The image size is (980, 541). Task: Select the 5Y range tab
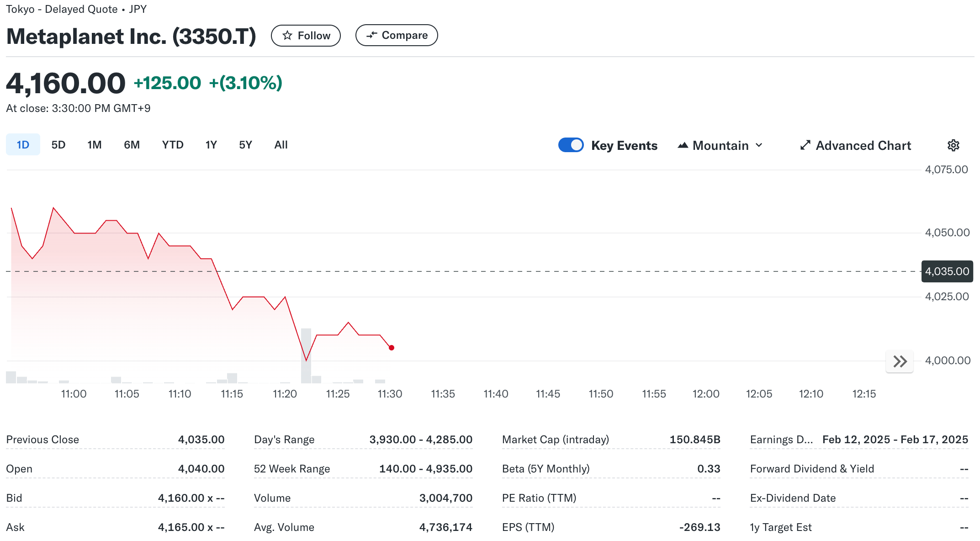point(245,145)
